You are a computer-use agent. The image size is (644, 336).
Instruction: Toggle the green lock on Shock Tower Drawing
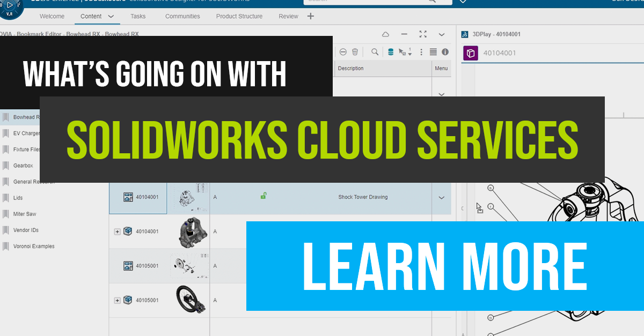point(264,196)
